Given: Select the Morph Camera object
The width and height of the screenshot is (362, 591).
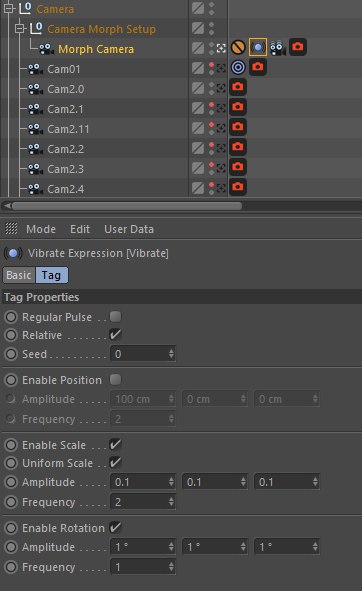Looking at the screenshot, I should 96,49.
